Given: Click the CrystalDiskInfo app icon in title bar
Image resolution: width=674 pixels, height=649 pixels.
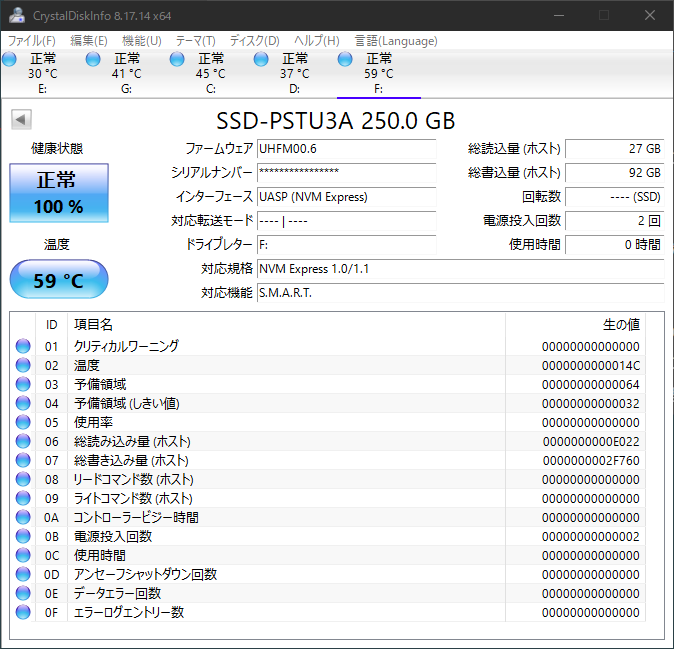Looking at the screenshot, I should click(17, 15).
